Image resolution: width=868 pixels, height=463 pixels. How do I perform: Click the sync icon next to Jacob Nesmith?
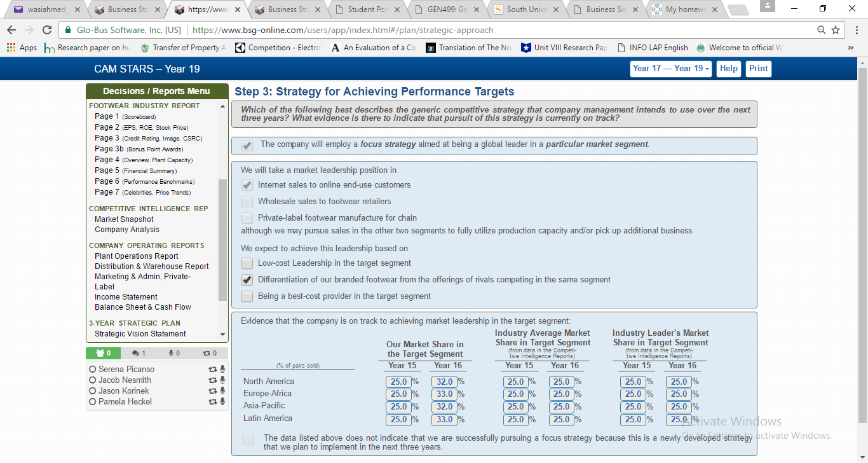[213, 380]
